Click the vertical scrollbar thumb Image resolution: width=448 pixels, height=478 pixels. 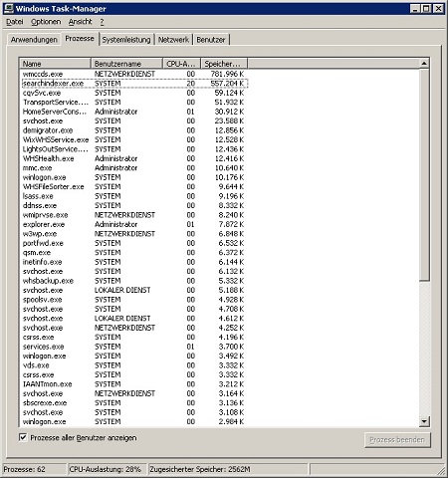click(424, 174)
